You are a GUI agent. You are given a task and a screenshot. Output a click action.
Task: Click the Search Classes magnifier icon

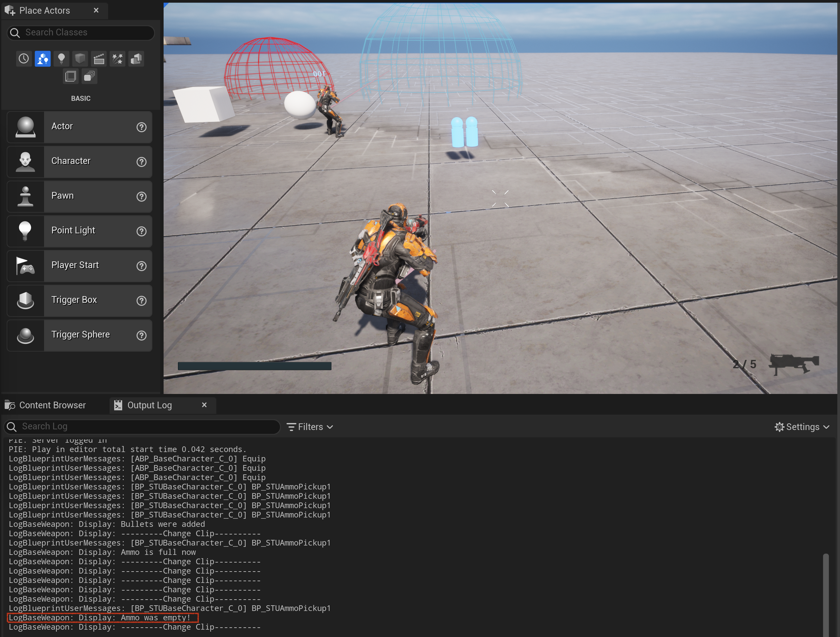click(15, 33)
